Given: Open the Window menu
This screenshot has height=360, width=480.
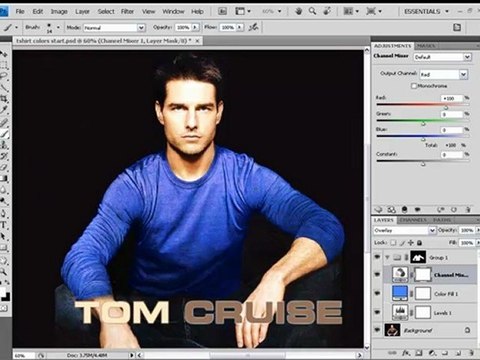Looking at the screenshot, I should point(173,11).
